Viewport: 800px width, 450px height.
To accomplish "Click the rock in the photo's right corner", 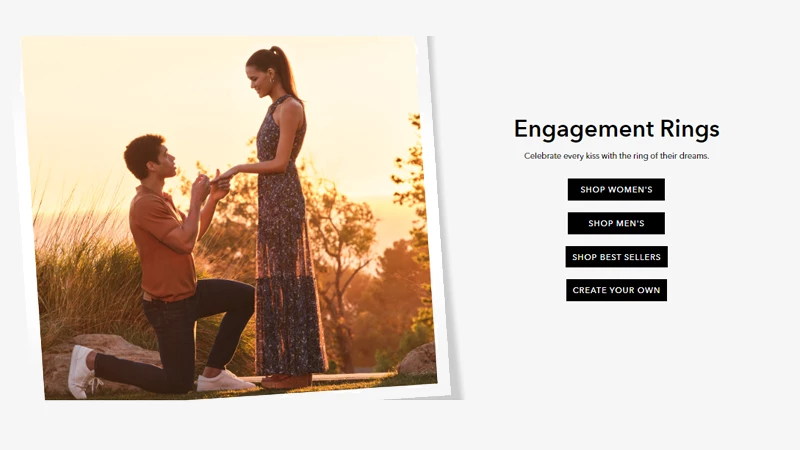I will tap(417, 359).
